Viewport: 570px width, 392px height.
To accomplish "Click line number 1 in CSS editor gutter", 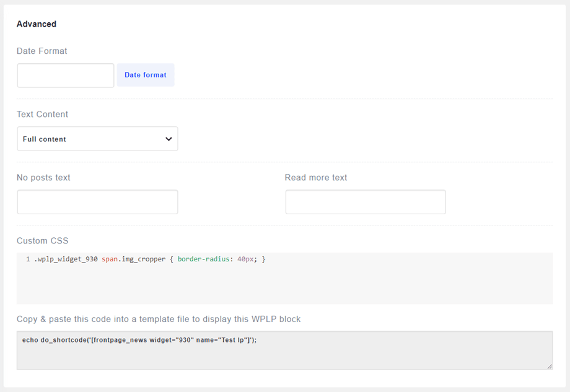I will click(x=28, y=259).
